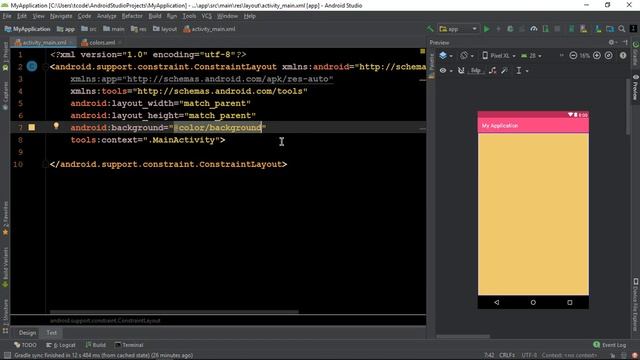Click the yellow inspection marker atop the editor

[422, 51]
